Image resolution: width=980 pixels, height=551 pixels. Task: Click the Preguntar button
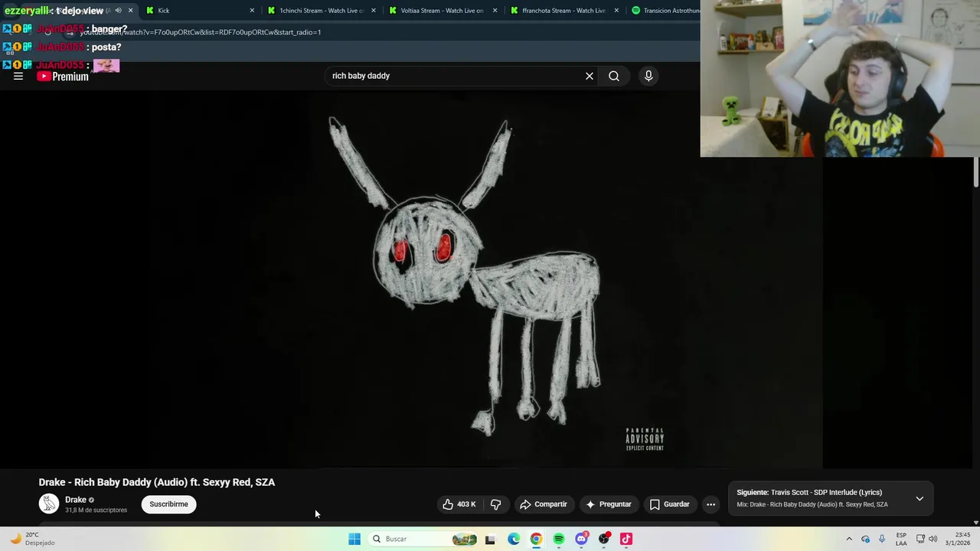[x=609, y=504]
